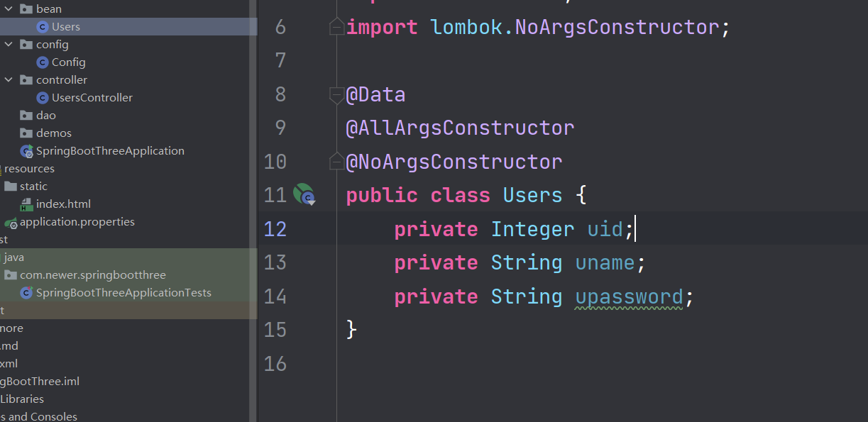Click the upassword field name in code
Screen dimensions: 868x422
629,296
